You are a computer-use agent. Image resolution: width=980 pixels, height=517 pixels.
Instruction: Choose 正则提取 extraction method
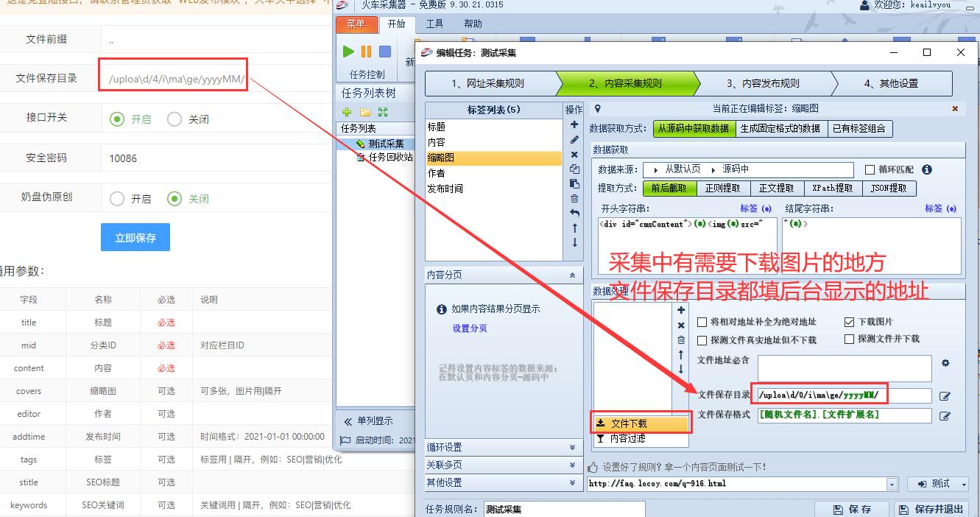click(722, 188)
